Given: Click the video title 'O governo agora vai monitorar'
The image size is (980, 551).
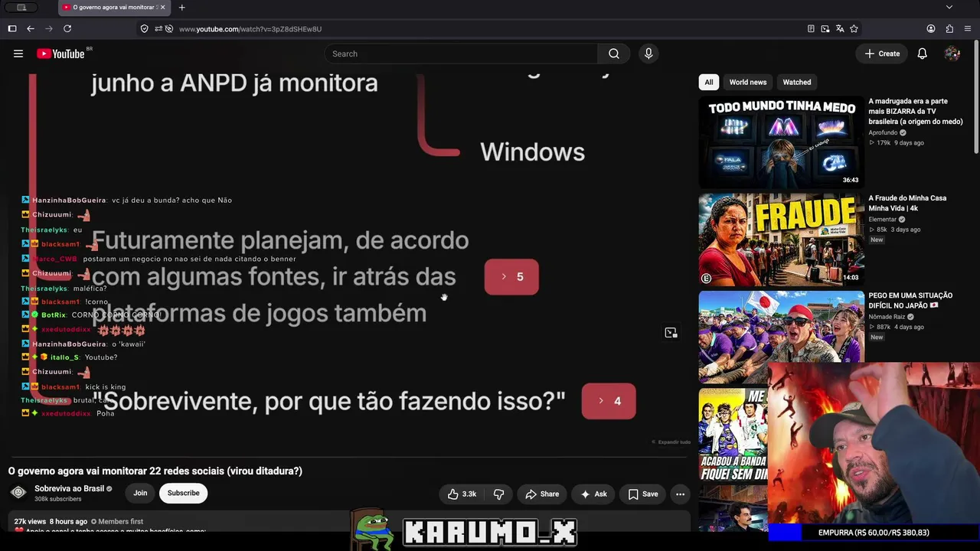Looking at the screenshot, I should [155, 471].
